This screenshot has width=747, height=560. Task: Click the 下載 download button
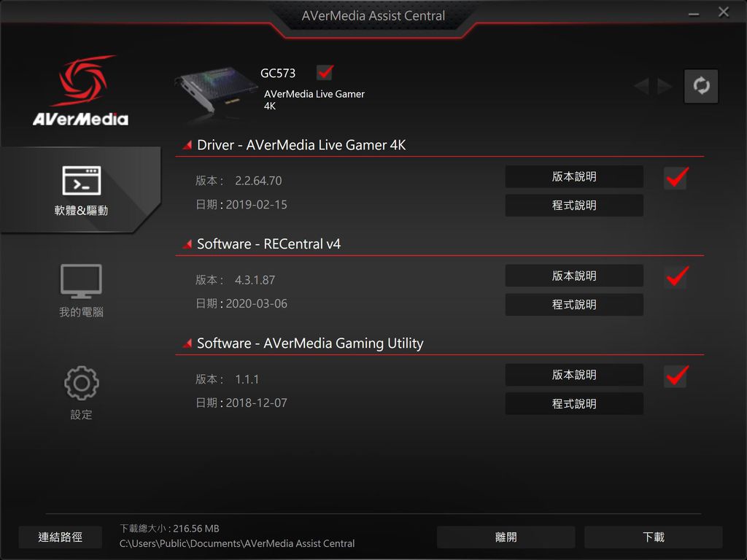(x=653, y=537)
